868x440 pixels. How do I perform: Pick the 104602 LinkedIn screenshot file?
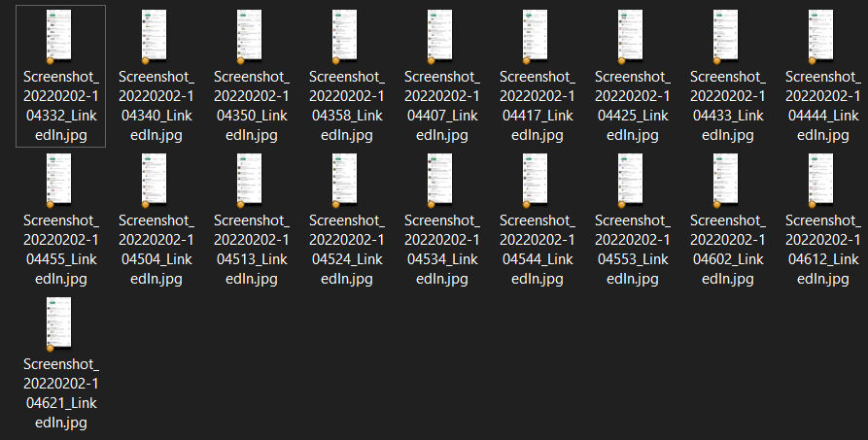pyautogui.click(x=727, y=180)
